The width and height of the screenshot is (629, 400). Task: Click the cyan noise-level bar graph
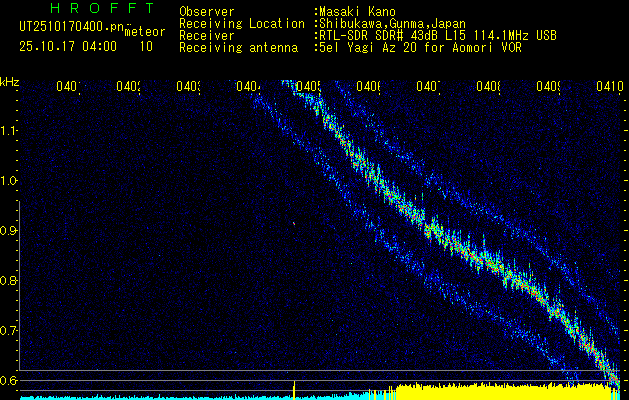point(193,397)
